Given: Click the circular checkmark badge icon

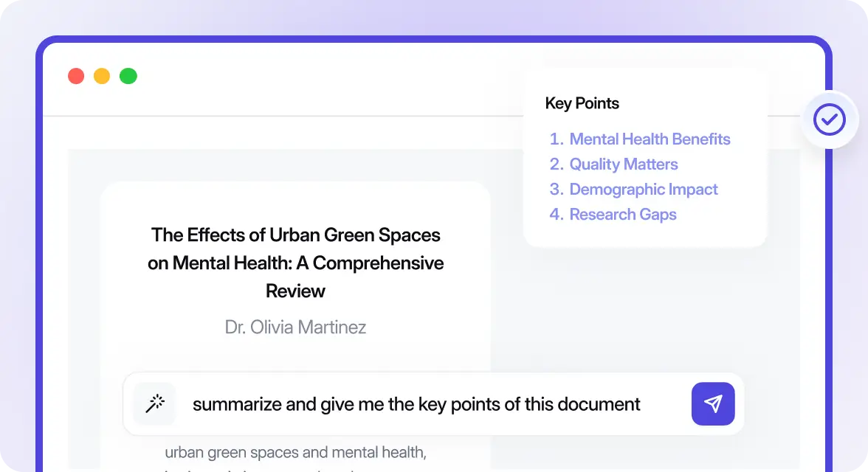Looking at the screenshot, I should pyautogui.click(x=830, y=119).
